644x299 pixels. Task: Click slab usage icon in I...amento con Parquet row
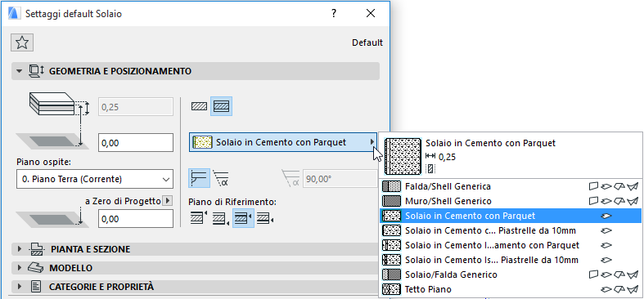pyautogui.click(x=606, y=245)
